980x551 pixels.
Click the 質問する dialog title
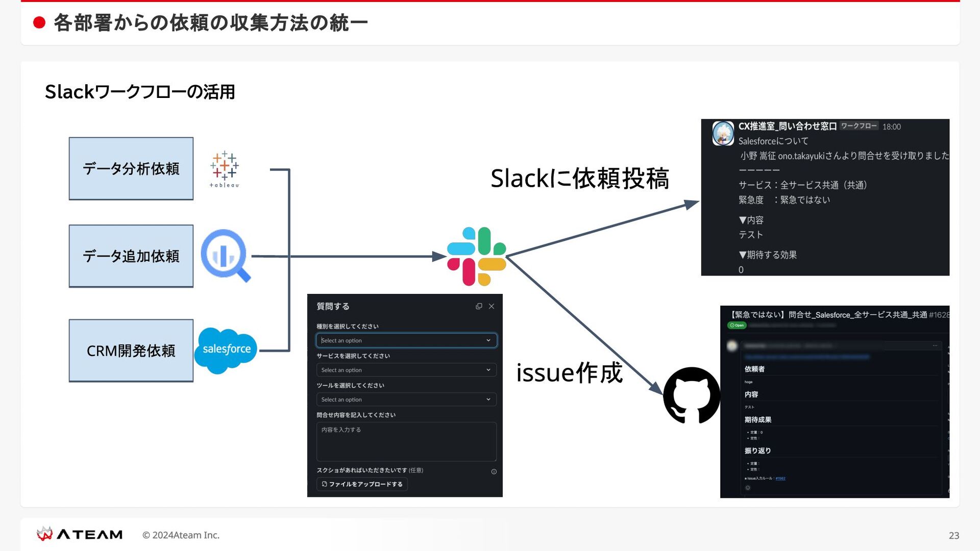click(333, 306)
